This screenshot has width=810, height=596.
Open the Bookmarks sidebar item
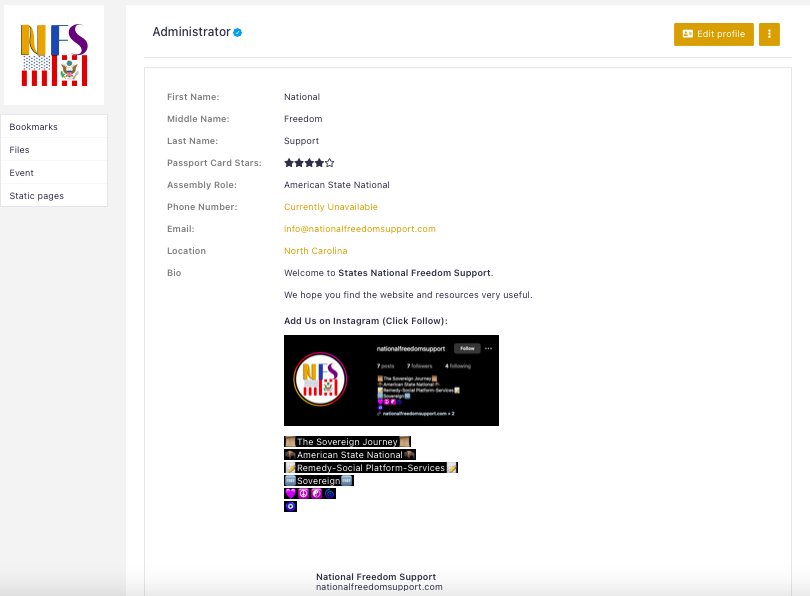54,127
